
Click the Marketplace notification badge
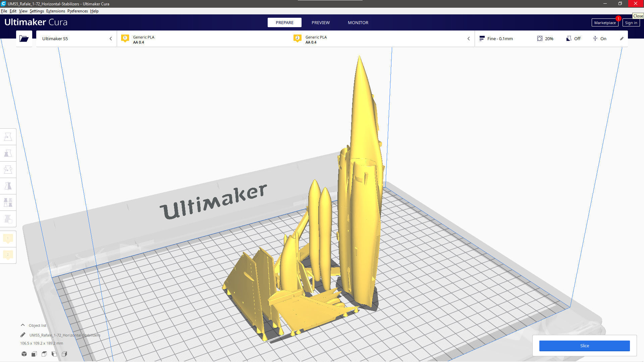click(x=618, y=18)
